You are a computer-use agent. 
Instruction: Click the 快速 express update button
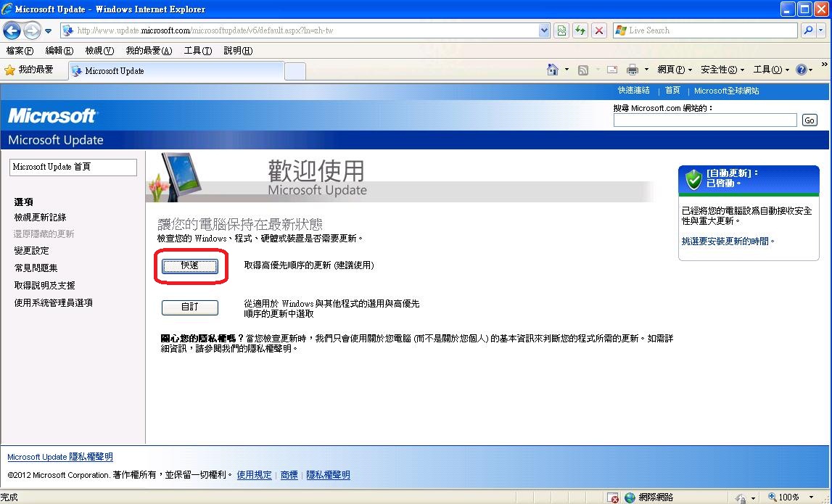190,266
